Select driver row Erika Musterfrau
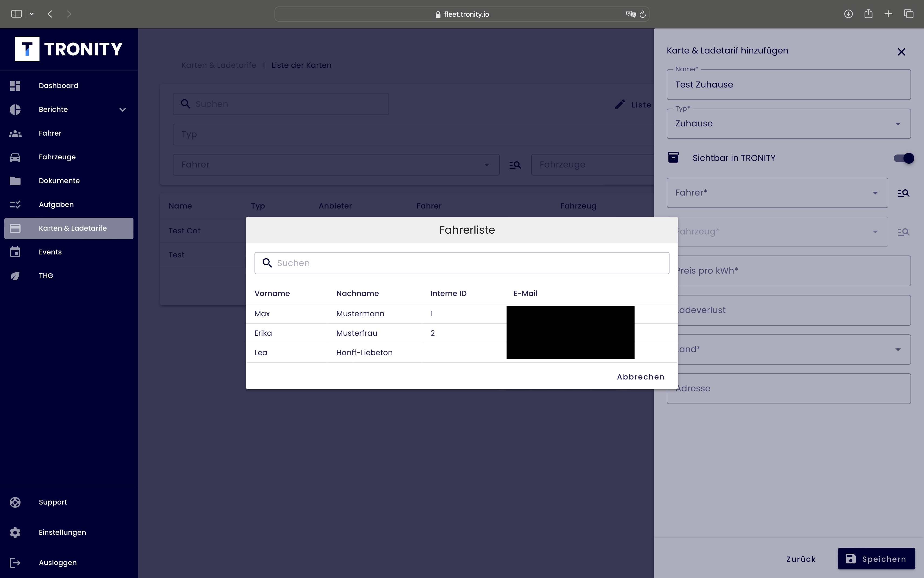The height and width of the screenshot is (578, 924). (x=356, y=333)
